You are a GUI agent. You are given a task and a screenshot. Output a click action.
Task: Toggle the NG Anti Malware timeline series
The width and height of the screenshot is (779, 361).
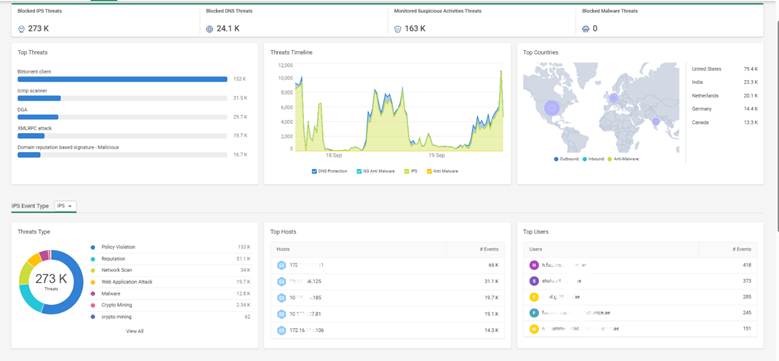(x=359, y=171)
